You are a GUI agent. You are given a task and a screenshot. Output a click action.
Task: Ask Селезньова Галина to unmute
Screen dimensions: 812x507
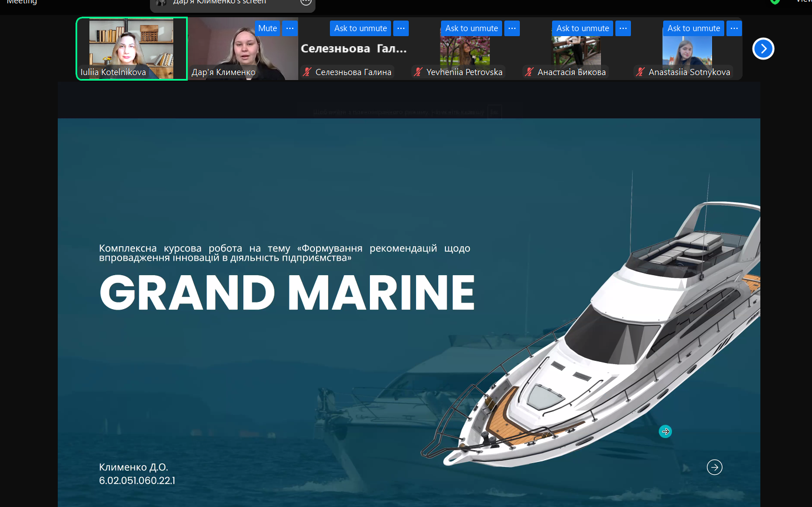tap(360, 28)
